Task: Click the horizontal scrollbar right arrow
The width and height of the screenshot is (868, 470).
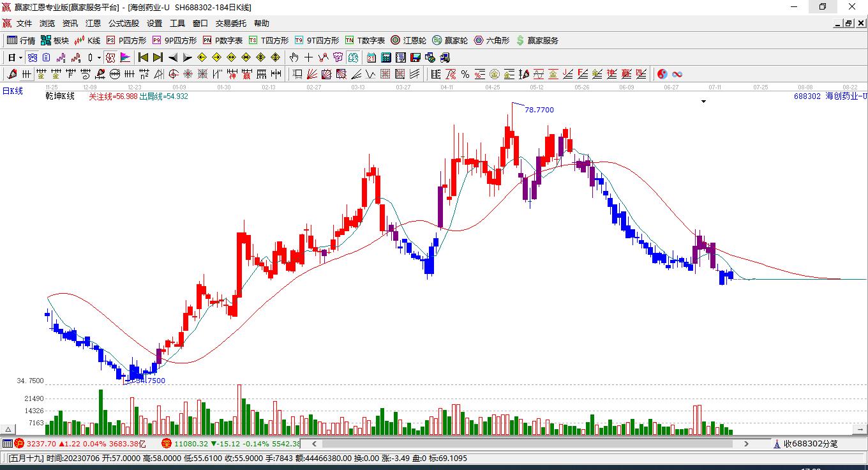Action: tap(747, 444)
